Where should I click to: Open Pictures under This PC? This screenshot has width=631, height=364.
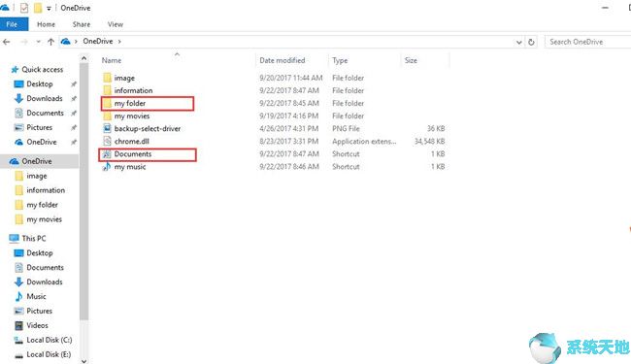[x=39, y=311]
